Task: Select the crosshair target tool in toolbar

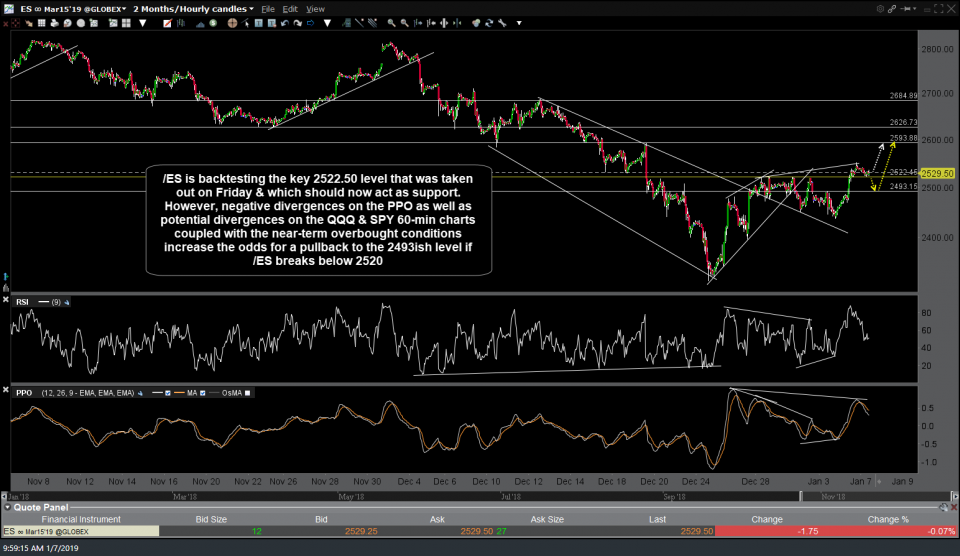Action: click(16, 23)
